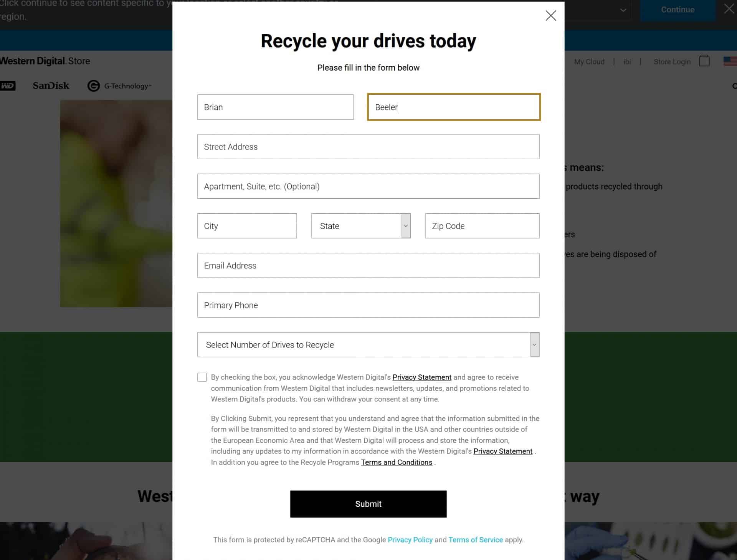Submit the recycle drives form
737x560 pixels.
[368, 504]
